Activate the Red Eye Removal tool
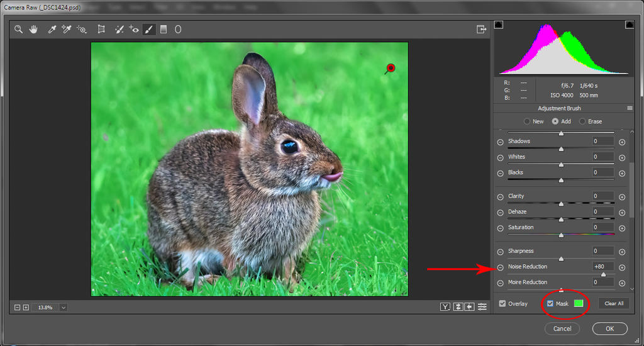Viewport: 644px width, 346px height. coord(133,30)
